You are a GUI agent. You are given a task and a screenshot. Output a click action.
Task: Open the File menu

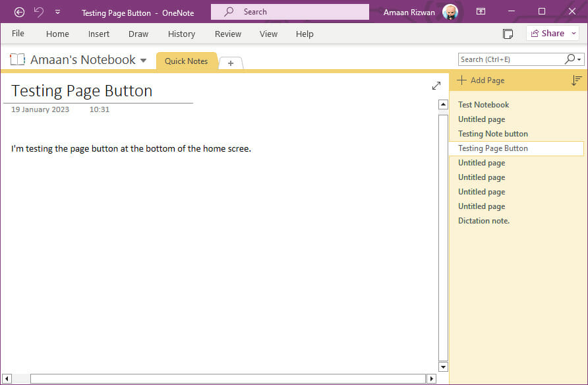pyautogui.click(x=18, y=34)
